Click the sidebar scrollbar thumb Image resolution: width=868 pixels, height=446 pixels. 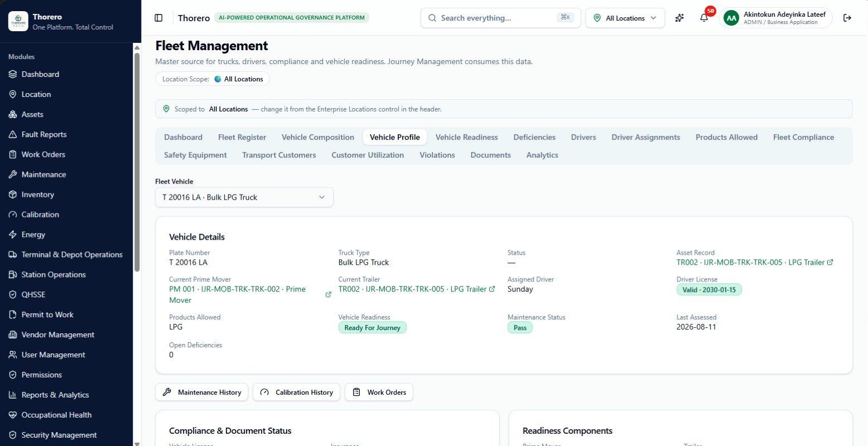coord(137,162)
